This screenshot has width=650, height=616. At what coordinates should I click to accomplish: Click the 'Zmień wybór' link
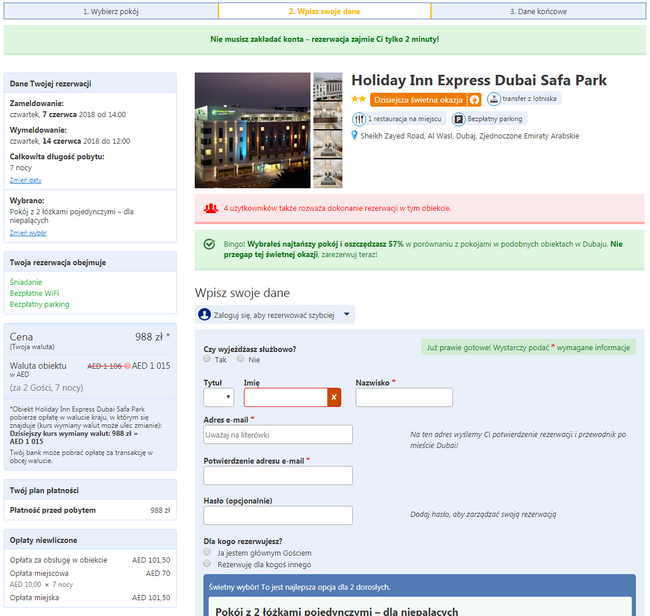point(28,233)
